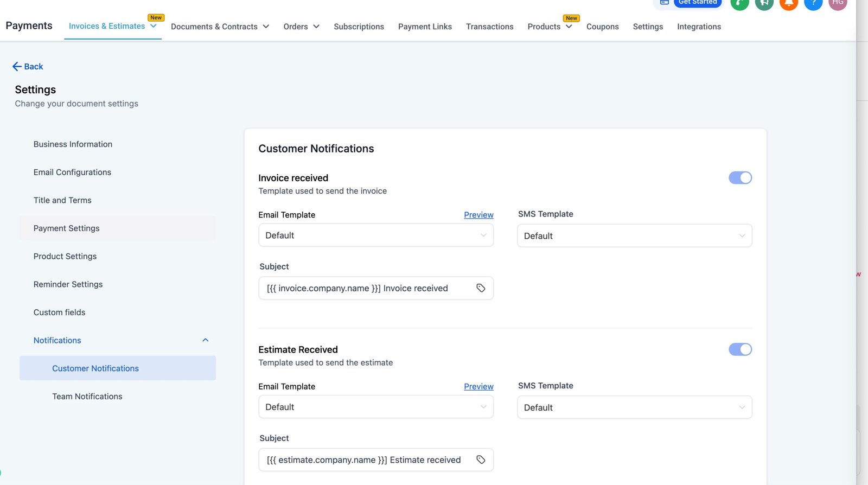Open Estimate Received SMS Template dropdown
The height and width of the screenshot is (485, 868).
coord(634,407)
